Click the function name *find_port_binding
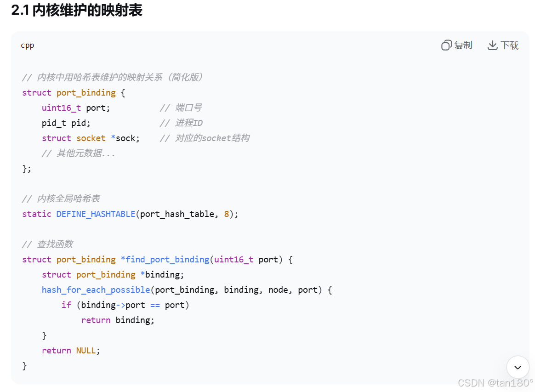 165,260
